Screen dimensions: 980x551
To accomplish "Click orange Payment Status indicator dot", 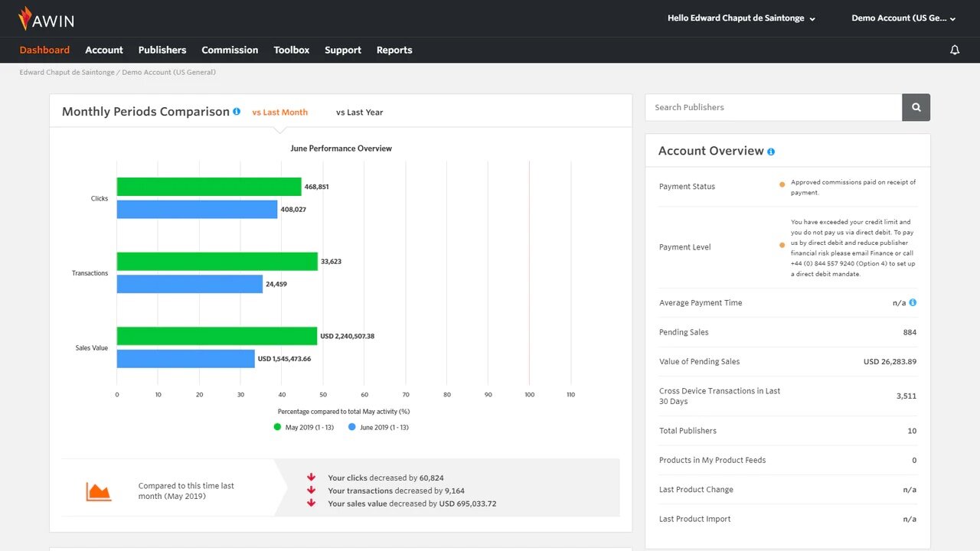I will [x=782, y=184].
